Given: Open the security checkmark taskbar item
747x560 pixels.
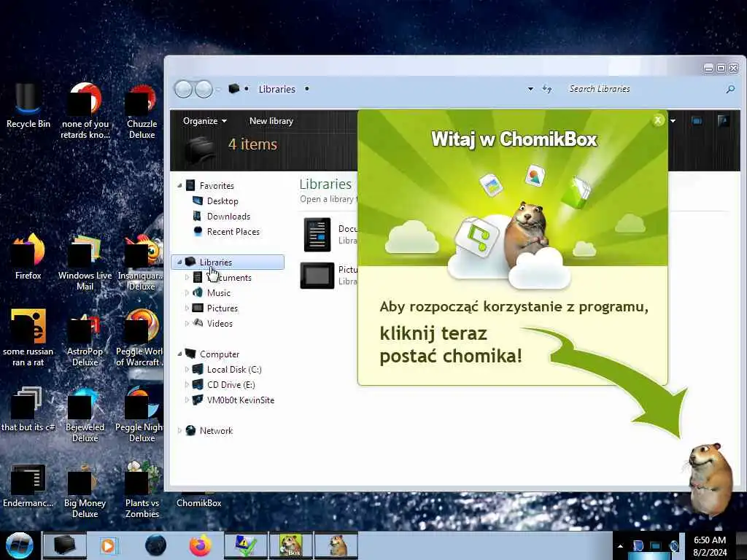Looking at the screenshot, I should tap(246, 545).
